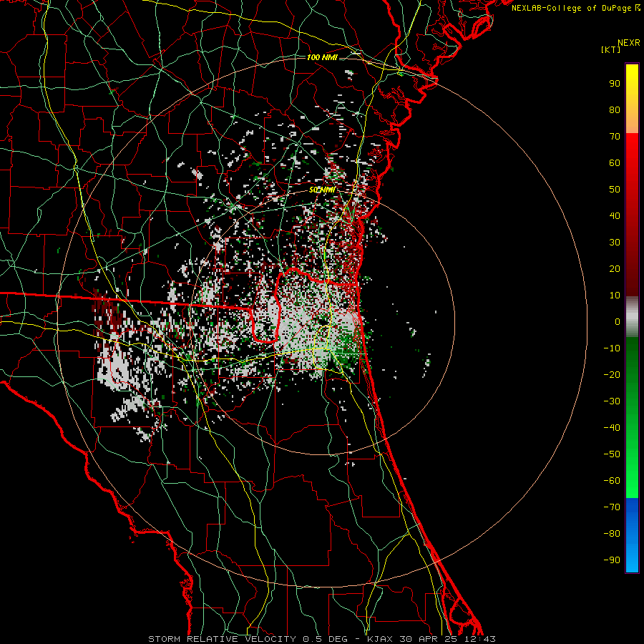The width and height of the screenshot is (644, 644).
Task: Click the 30 value on the velocity scale
Action: [x=615, y=243]
